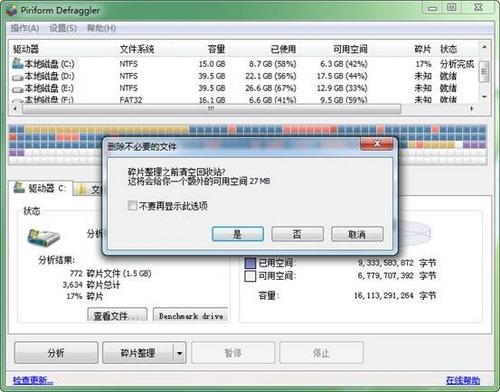Open the 帮助(H) menu

click(101, 28)
